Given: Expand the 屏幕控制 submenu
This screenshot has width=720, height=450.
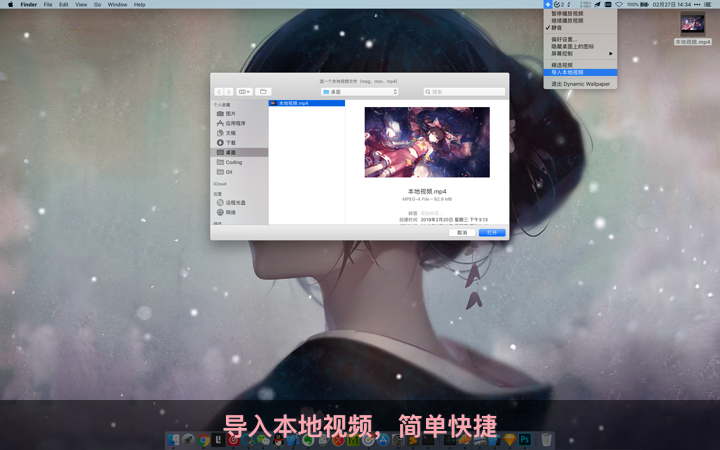Looking at the screenshot, I should [580, 53].
